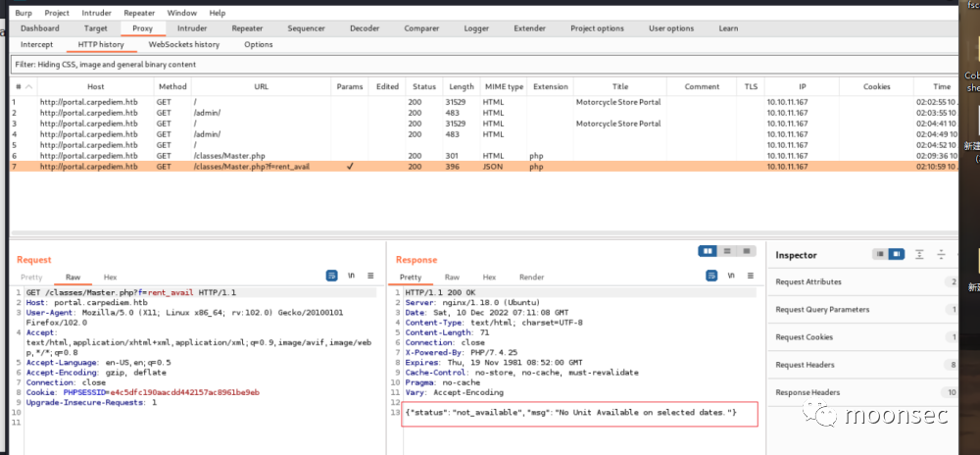
Task: Open Response pane hamburger options menu
Action: [750, 276]
